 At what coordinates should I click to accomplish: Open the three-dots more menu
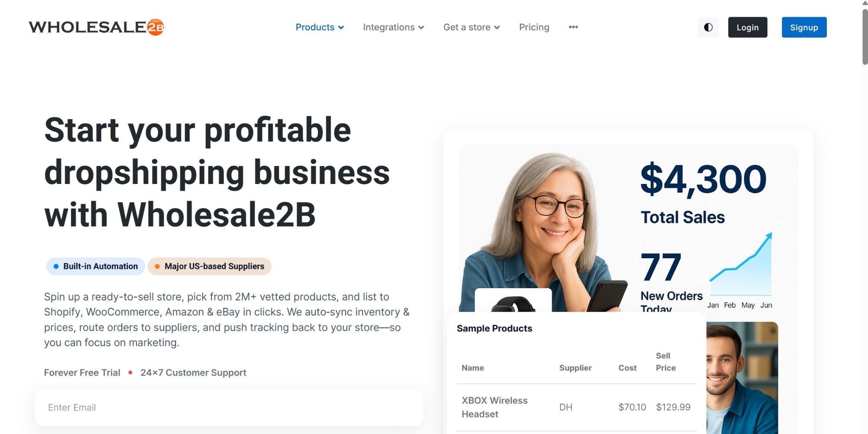[573, 27]
